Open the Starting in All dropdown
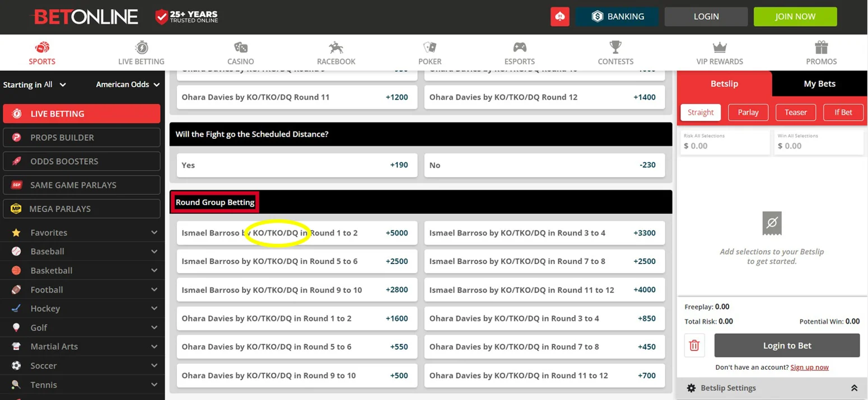Screen dimensions: 868x400 pos(35,84)
